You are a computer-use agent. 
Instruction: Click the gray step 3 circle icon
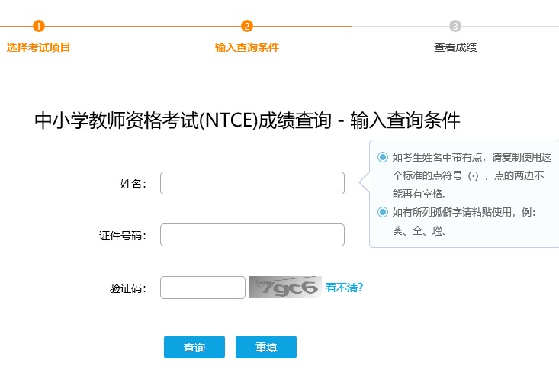(x=455, y=26)
